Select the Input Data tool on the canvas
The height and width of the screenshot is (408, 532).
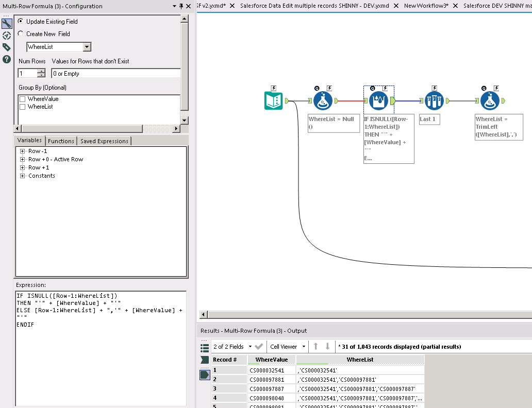pos(274,100)
